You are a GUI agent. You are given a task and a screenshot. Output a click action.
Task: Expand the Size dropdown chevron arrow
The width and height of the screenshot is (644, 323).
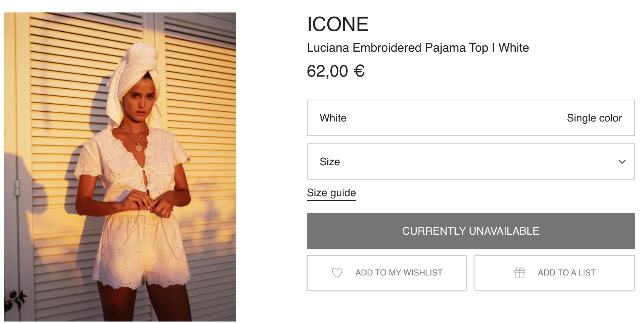click(622, 162)
